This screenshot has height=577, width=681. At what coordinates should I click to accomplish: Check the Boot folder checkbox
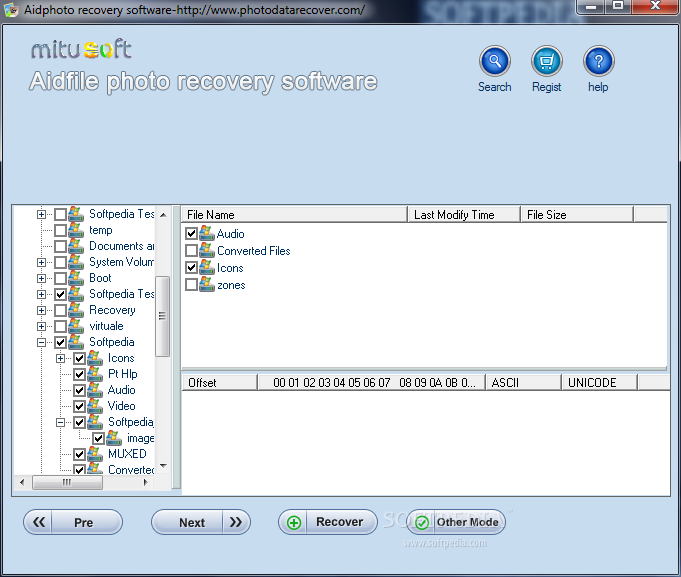click(x=60, y=278)
